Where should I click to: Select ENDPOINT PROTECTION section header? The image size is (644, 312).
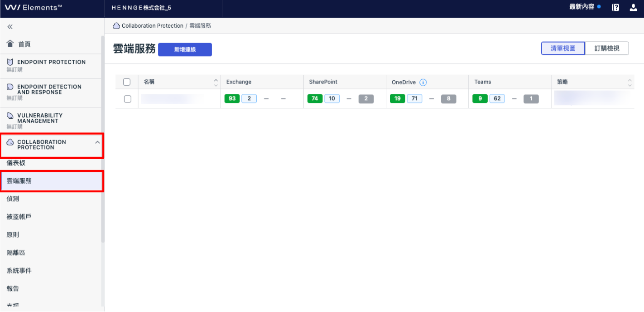point(51,66)
